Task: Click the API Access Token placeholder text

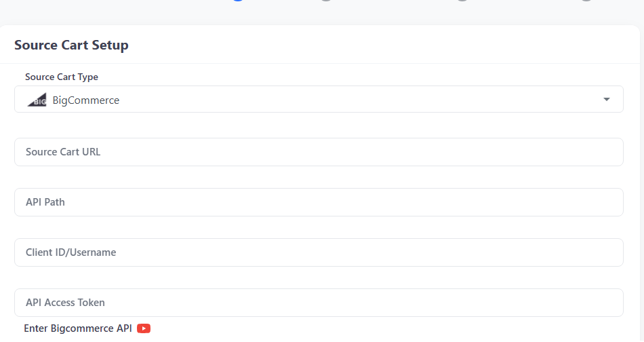Action: [65, 303]
